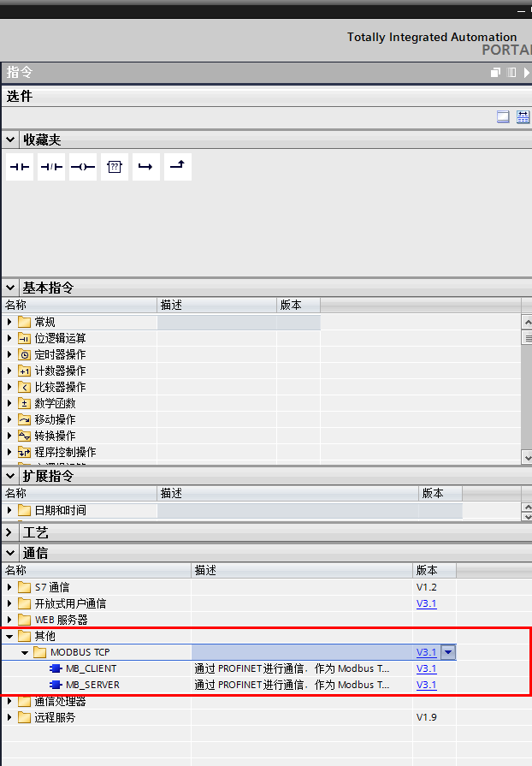Expand the WEB 服务器 folder arrow

click(9, 620)
